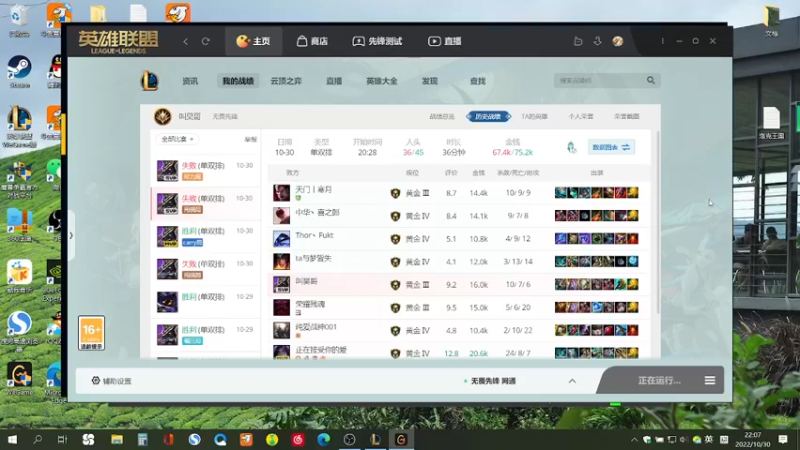Switch to TA的英雄 tab

[x=534, y=116]
